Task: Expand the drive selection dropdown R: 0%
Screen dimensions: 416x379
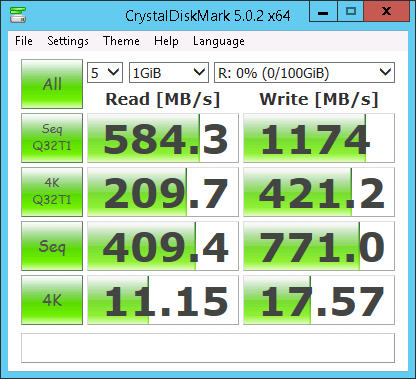Action: [x=304, y=72]
